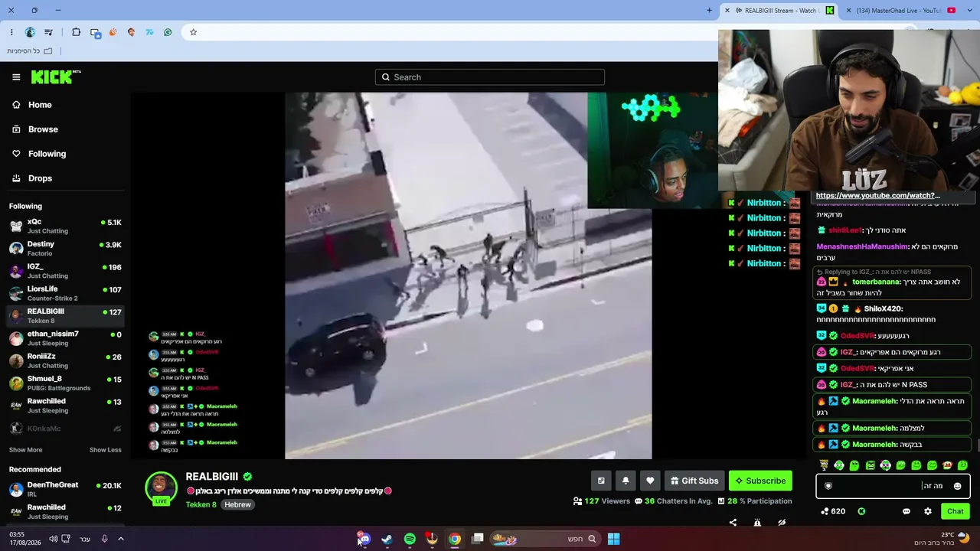The height and width of the screenshot is (551, 980).
Task: Click the Gift Subs button
Action: click(x=694, y=481)
